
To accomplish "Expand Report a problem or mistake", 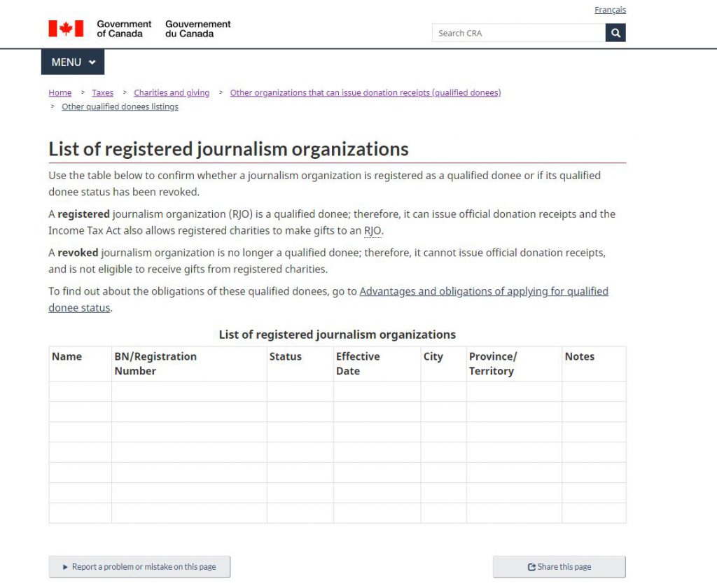I will coord(139,567).
